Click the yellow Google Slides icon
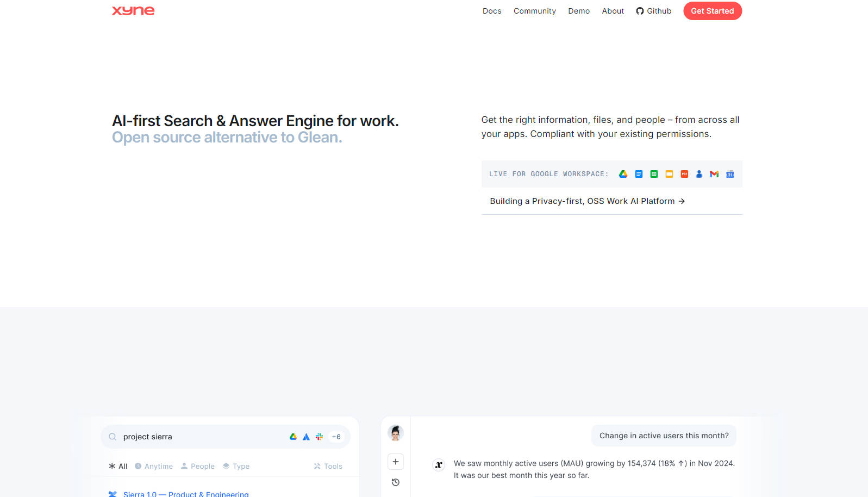Viewport: 868px width, 497px height. coord(669,174)
